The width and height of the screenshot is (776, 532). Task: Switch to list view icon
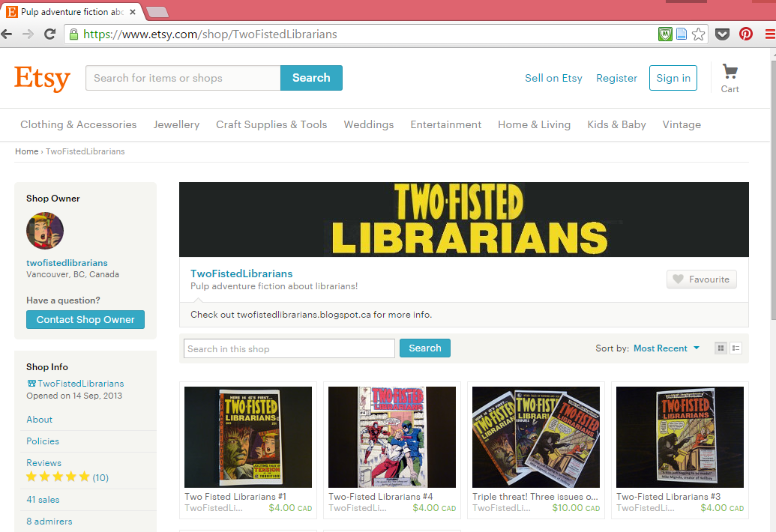point(736,348)
